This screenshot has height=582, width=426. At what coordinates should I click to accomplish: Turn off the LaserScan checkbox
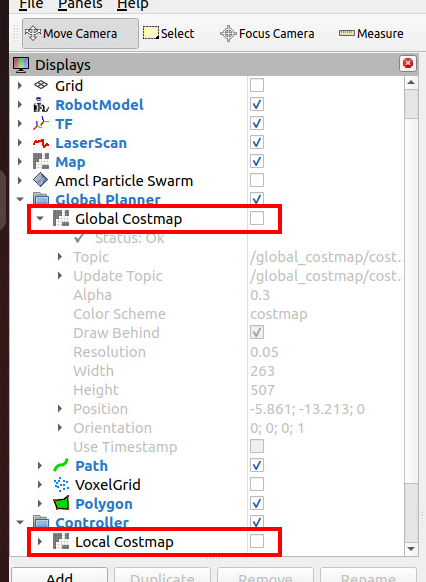pyautogui.click(x=257, y=142)
